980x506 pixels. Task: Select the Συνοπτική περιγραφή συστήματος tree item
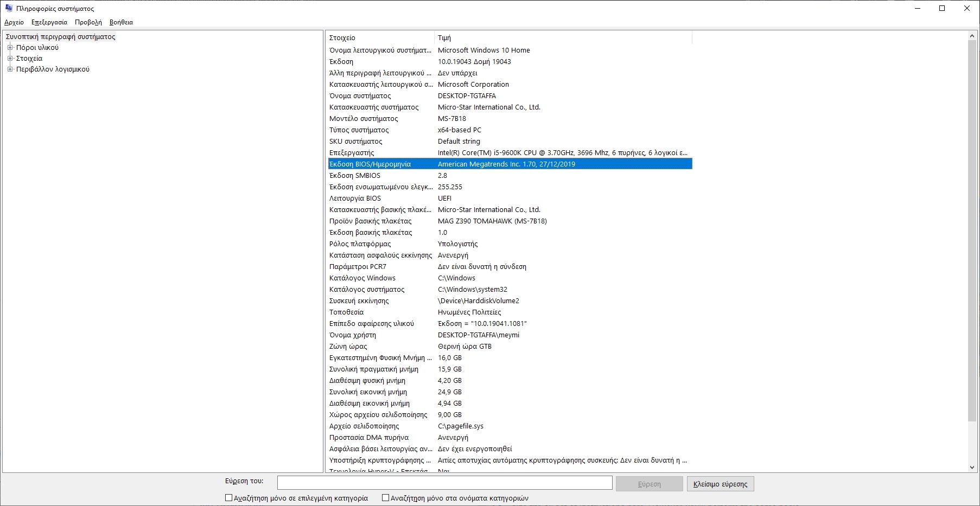tap(60, 36)
